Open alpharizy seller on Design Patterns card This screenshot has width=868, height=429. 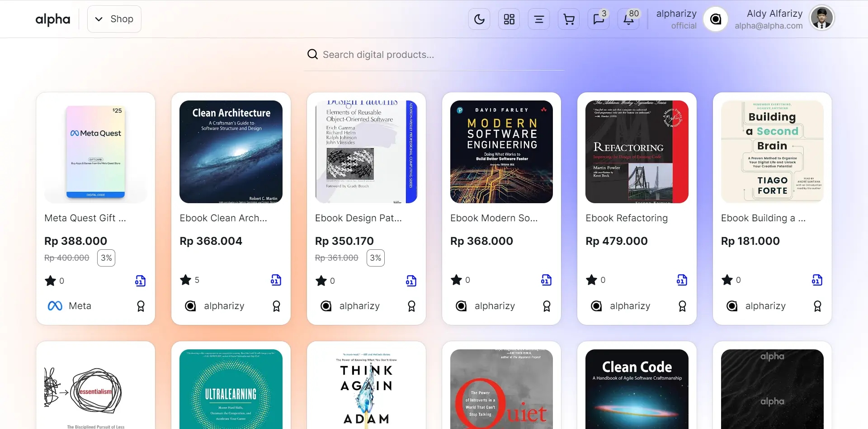click(x=350, y=306)
